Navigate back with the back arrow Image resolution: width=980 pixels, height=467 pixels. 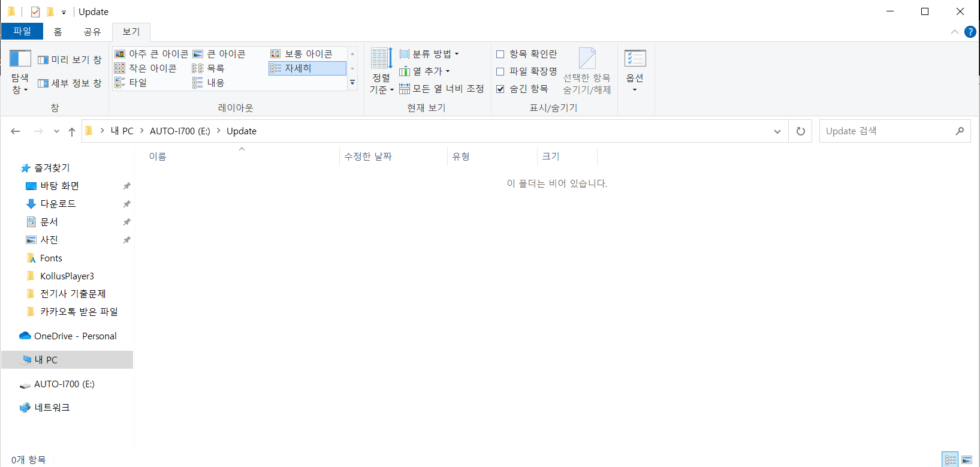[16, 131]
